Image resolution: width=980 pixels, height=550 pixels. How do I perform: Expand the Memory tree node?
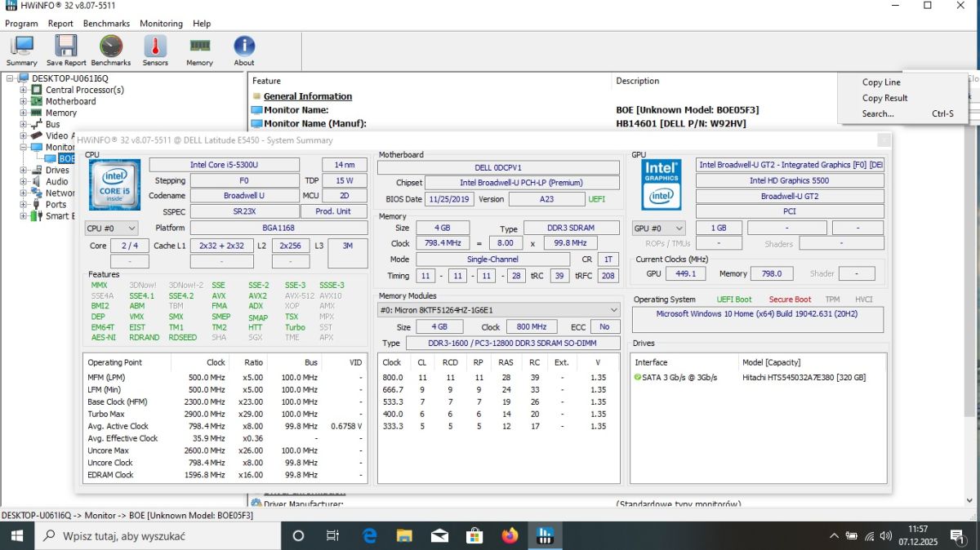pyautogui.click(x=24, y=113)
